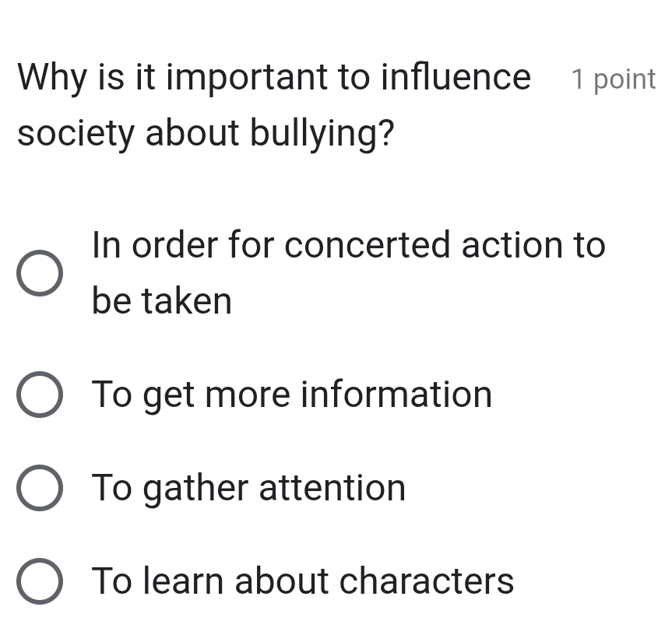This screenshot has width=672, height=635.
Task: Click the 'In order for concerted action to' text line
Action: (348, 246)
